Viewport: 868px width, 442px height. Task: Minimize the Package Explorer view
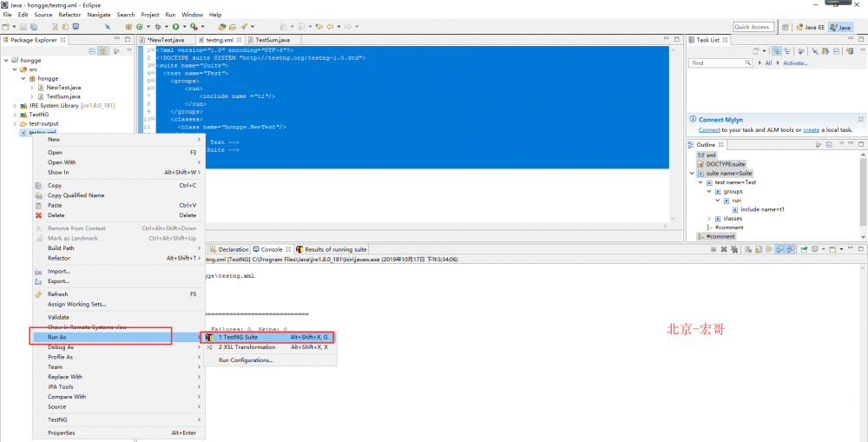(117, 39)
